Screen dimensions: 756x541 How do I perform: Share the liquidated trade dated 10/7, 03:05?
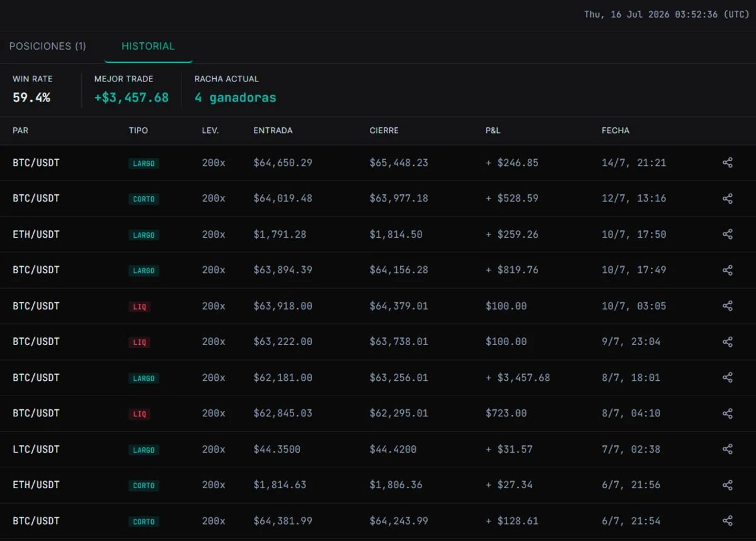pyautogui.click(x=728, y=306)
